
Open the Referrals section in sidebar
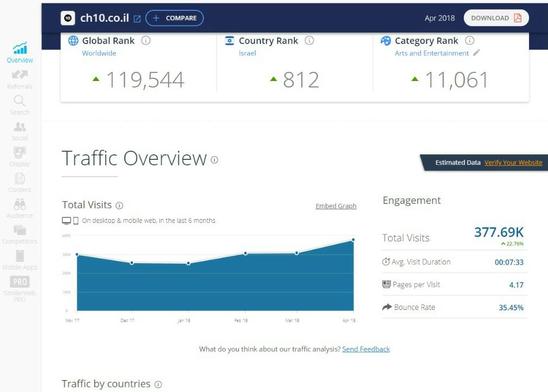pos(20,79)
